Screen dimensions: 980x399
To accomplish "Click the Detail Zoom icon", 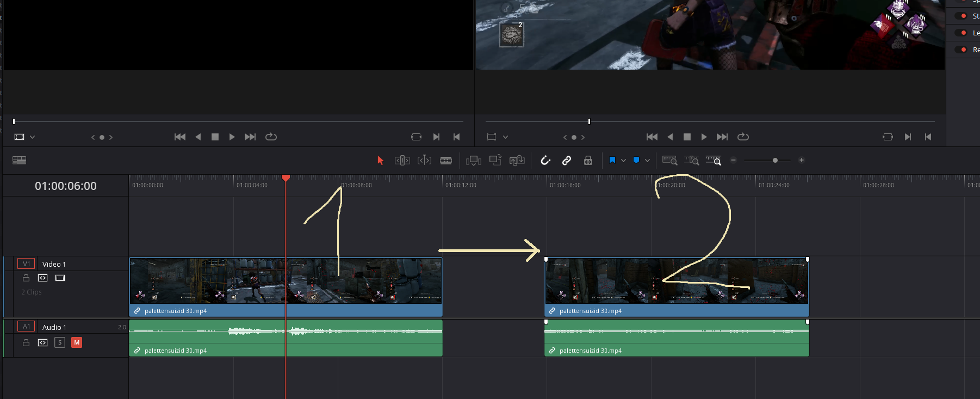I will tap(692, 160).
